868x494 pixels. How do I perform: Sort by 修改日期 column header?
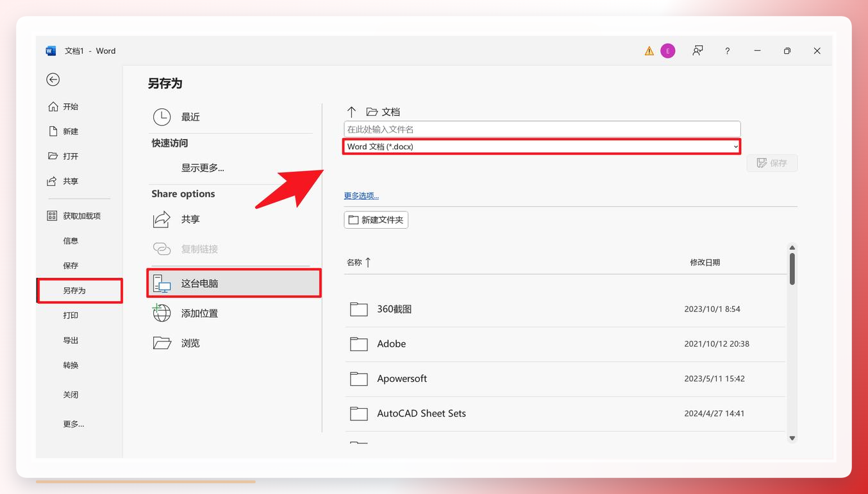[x=705, y=262]
